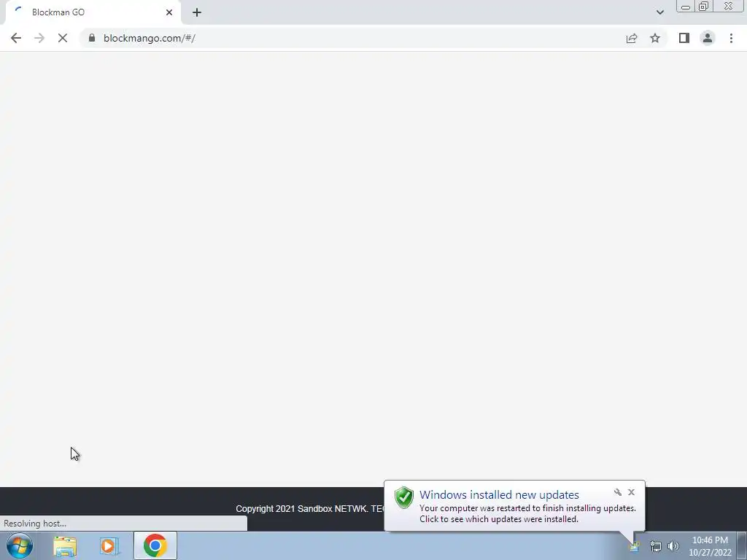This screenshot has width=747, height=560.
Task: Launch Windows Media Player from taskbar
Action: pyautogui.click(x=109, y=545)
